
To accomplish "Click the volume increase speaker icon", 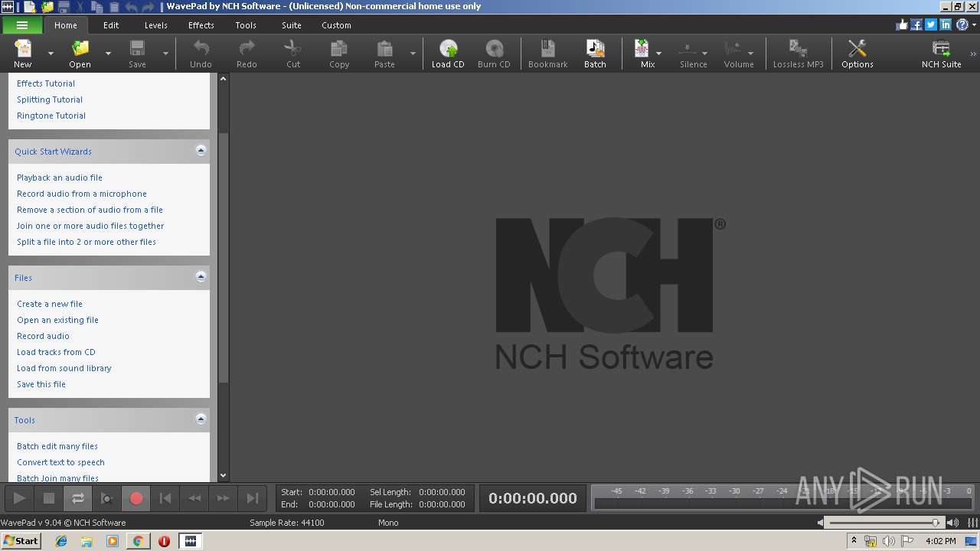I will (x=953, y=523).
